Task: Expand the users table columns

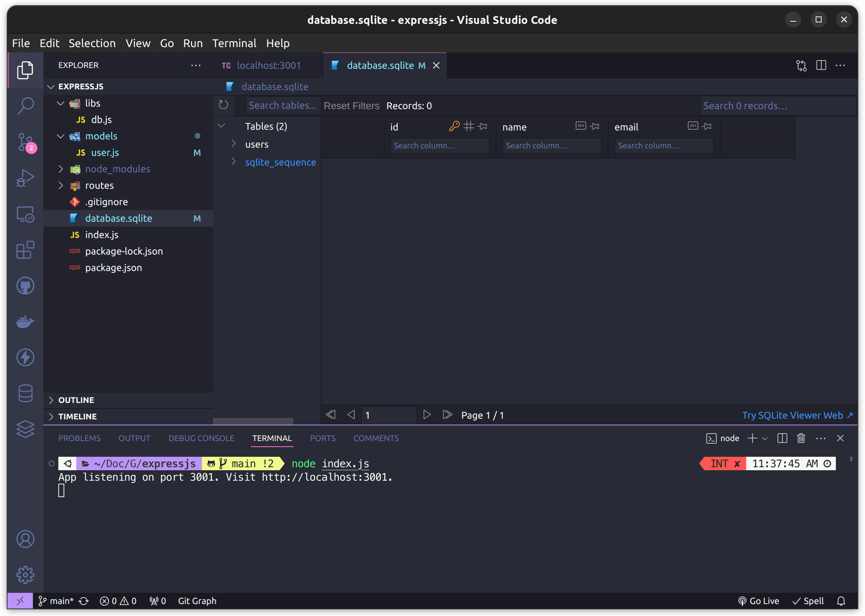Action: coord(234,143)
